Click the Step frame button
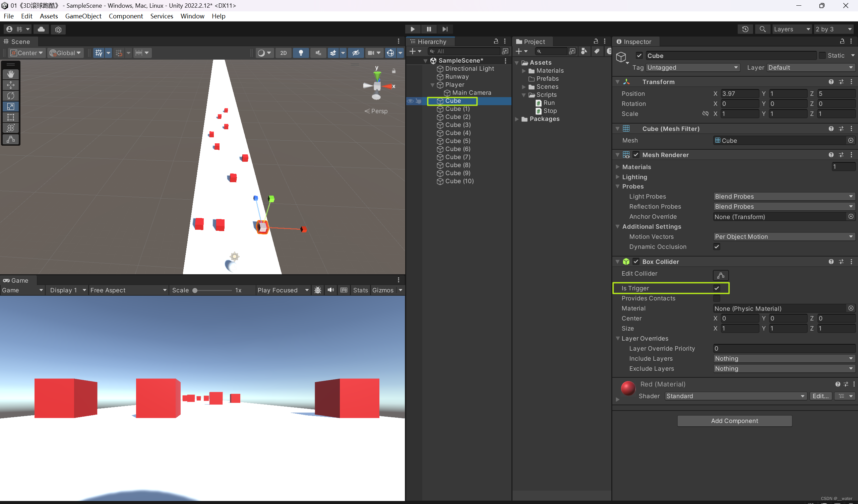Viewport: 858px width, 504px height. click(x=445, y=29)
